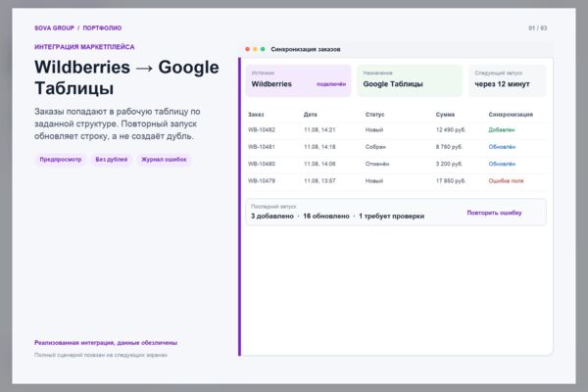Click the date 11.08, 13:57
588x392 pixels.
pos(319,180)
